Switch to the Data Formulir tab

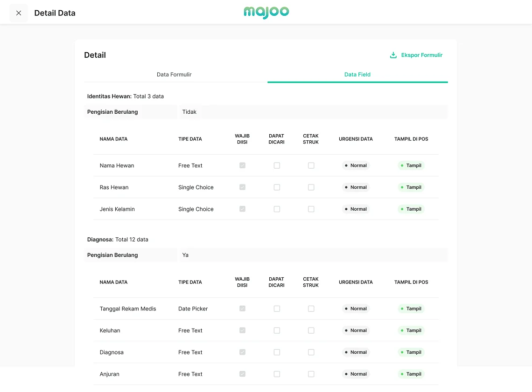click(x=174, y=75)
